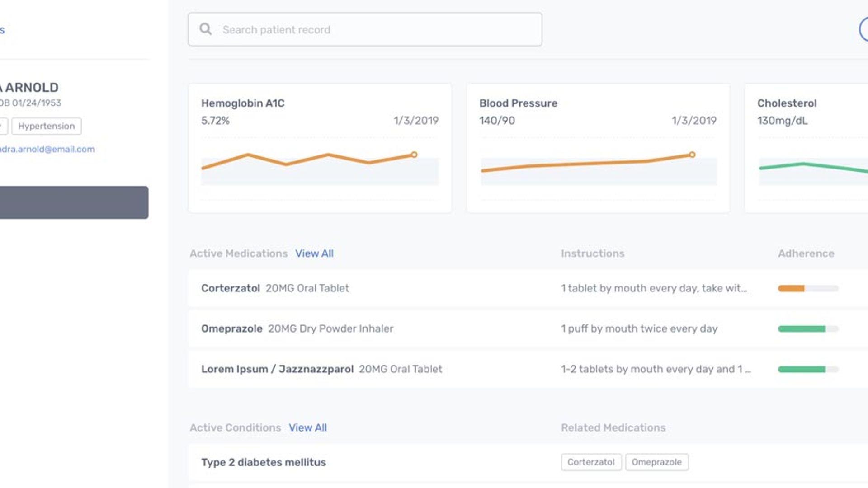The height and width of the screenshot is (488, 868).
Task: Click the Hypertension tag
Action: tap(47, 126)
